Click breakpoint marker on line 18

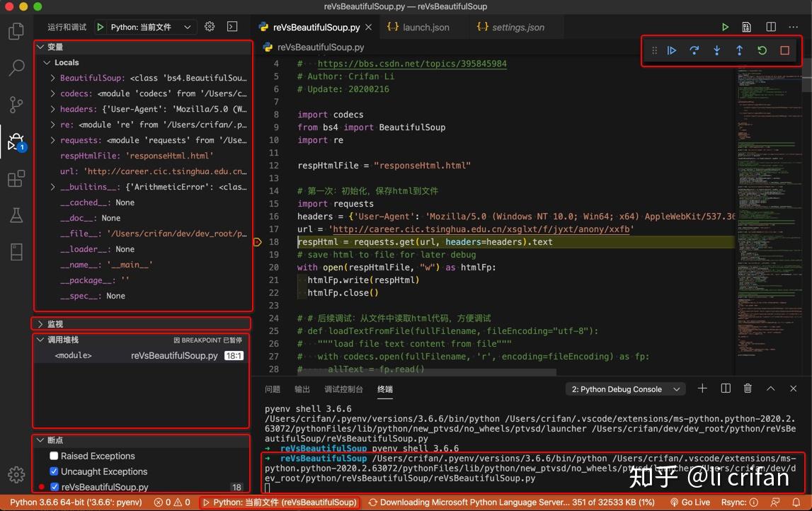tap(258, 242)
